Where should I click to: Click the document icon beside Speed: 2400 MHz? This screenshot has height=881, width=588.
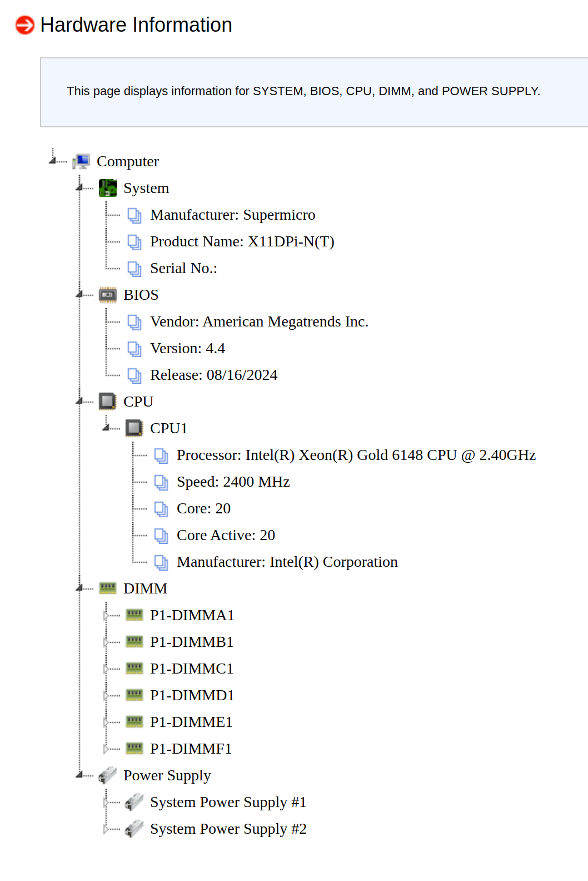click(x=161, y=482)
